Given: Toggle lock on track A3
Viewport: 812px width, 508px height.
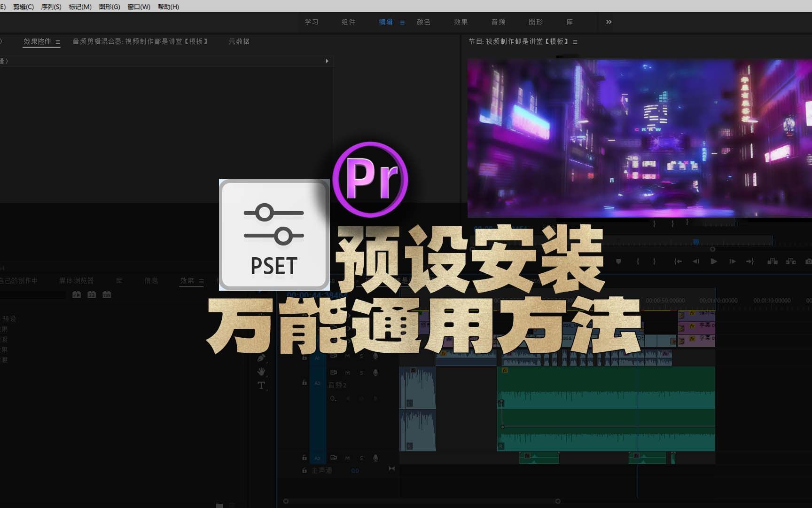Looking at the screenshot, I should pyautogui.click(x=304, y=458).
